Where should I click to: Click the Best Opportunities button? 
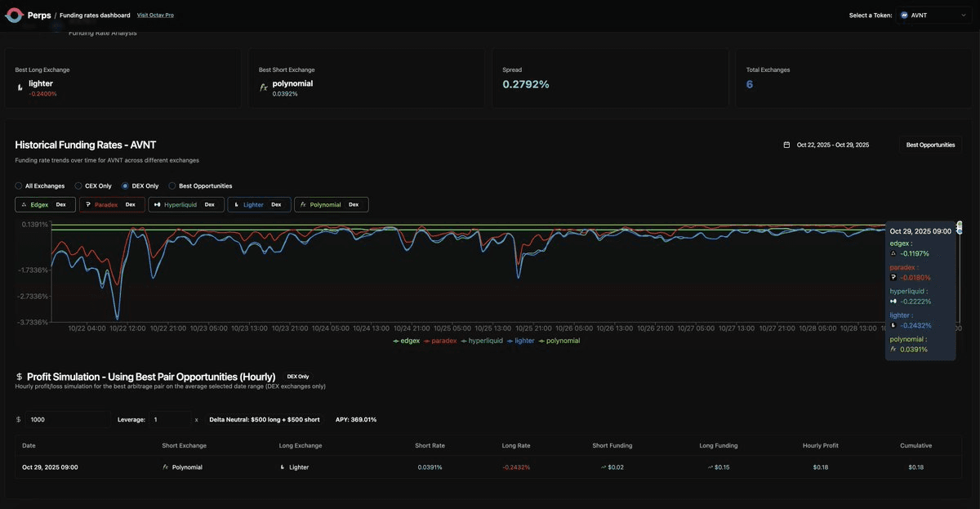coord(930,144)
